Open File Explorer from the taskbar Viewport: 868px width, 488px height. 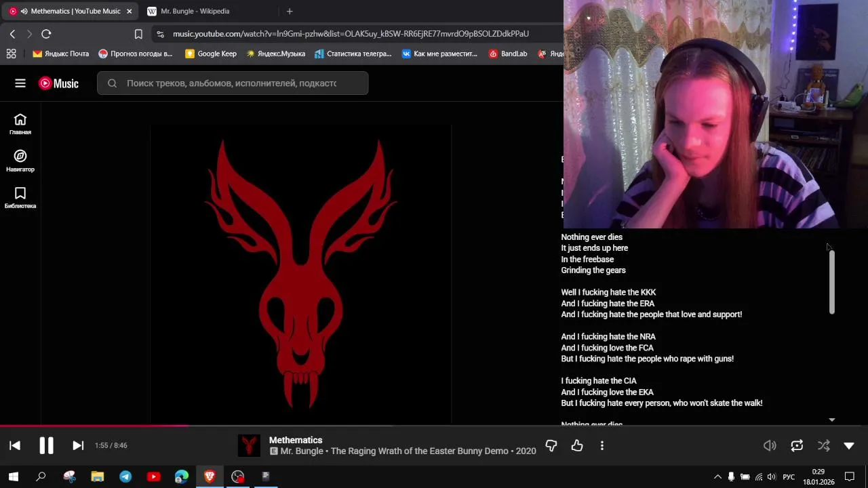pos(98,476)
